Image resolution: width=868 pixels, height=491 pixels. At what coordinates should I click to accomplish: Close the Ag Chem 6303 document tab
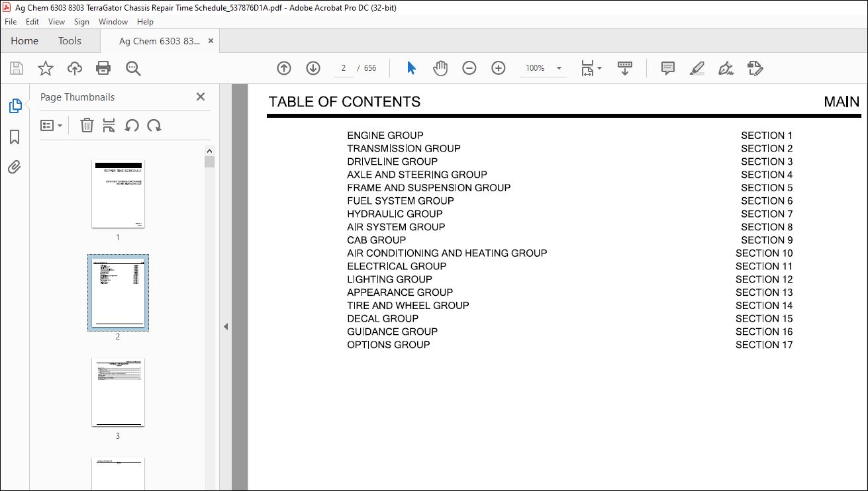coord(211,41)
